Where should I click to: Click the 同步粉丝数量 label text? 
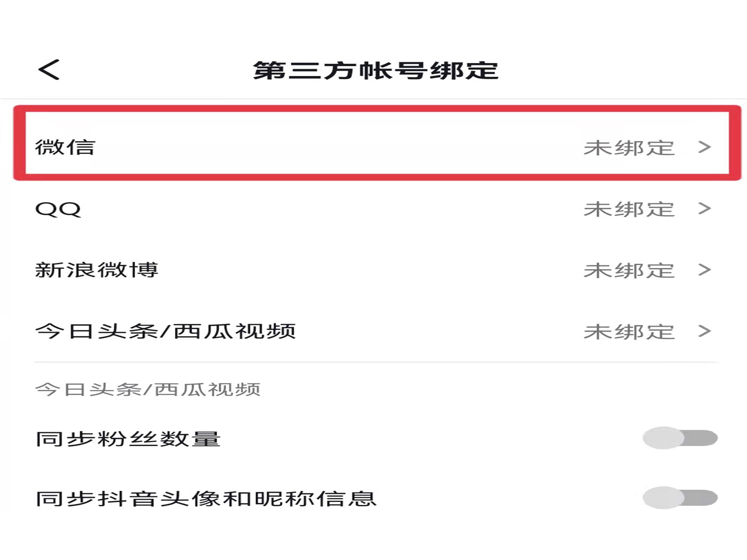coord(128,439)
